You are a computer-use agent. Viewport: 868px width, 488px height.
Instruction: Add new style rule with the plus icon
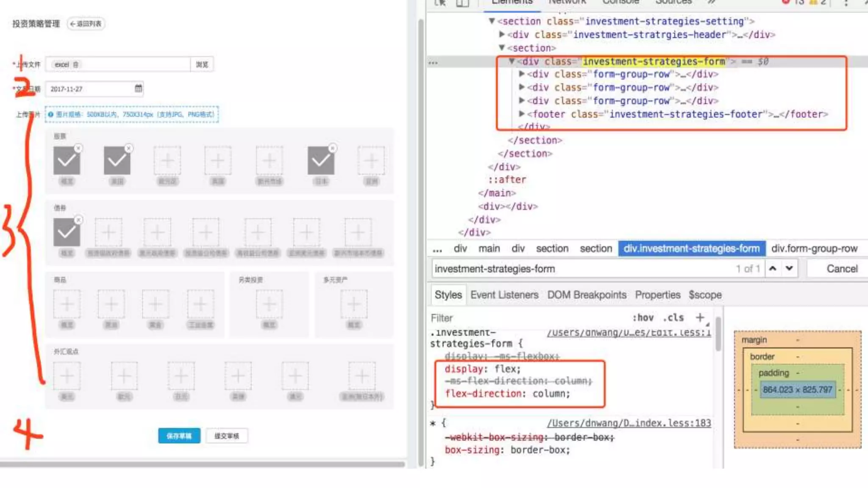tap(700, 317)
